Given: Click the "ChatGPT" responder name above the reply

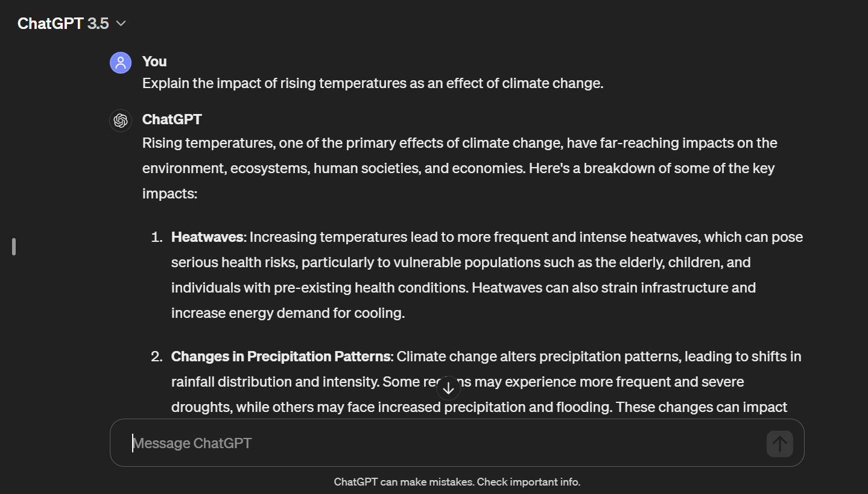Looking at the screenshot, I should [172, 119].
